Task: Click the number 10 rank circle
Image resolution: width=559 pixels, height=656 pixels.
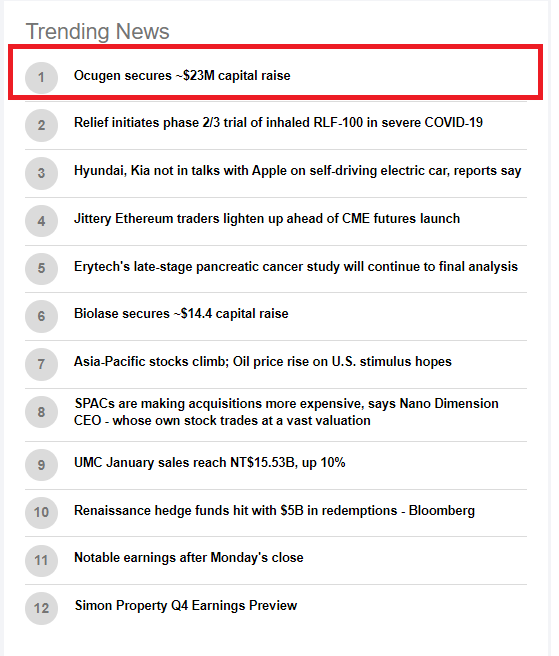Action: 41,512
